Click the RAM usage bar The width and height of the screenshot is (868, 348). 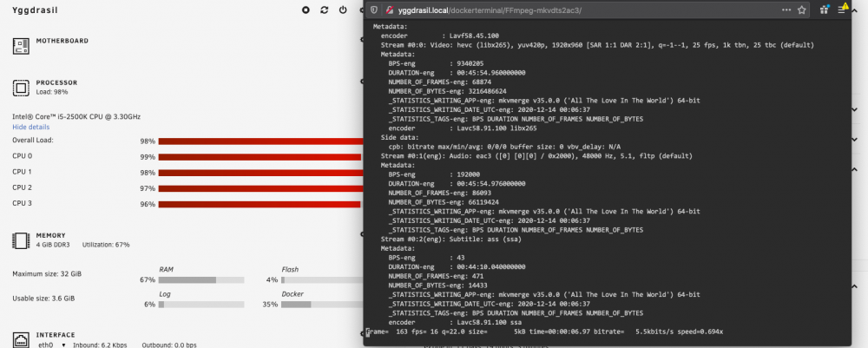[201, 280]
